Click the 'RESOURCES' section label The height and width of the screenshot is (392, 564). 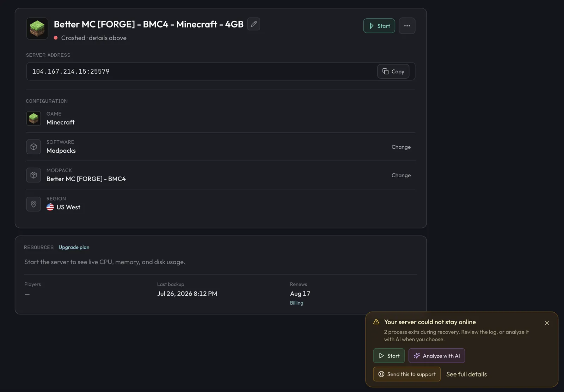[39, 247]
